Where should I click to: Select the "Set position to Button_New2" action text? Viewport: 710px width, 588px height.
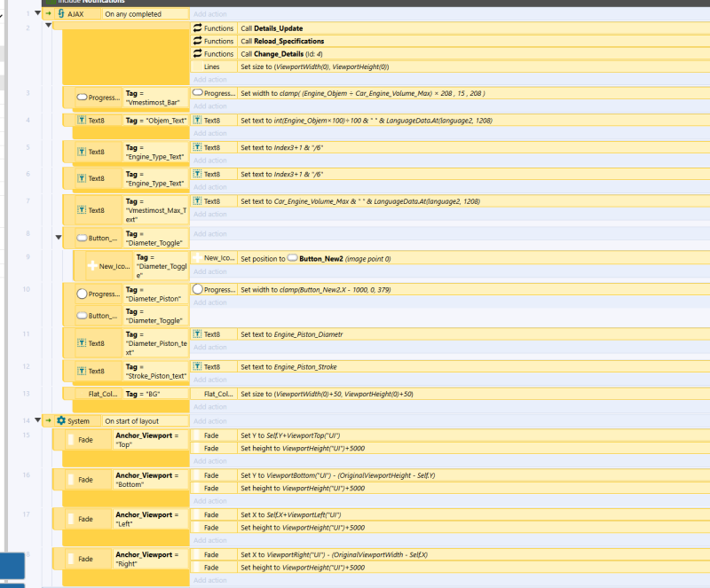click(316, 258)
